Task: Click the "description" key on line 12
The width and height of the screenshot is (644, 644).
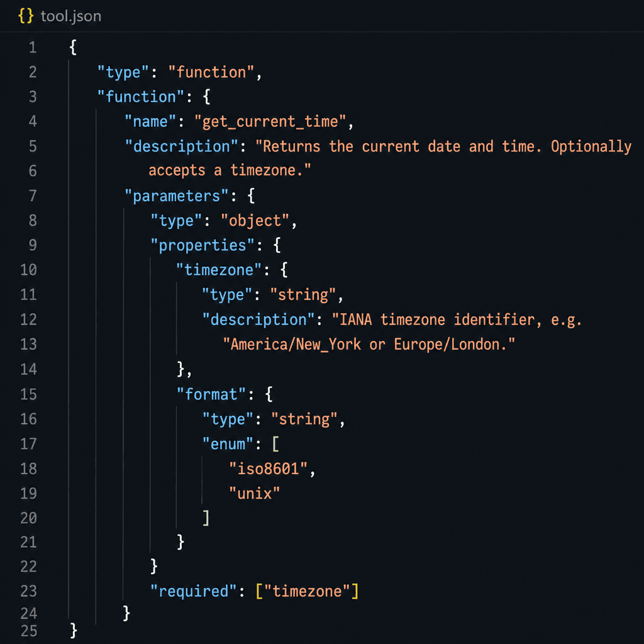Action: [x=258, y=320]
